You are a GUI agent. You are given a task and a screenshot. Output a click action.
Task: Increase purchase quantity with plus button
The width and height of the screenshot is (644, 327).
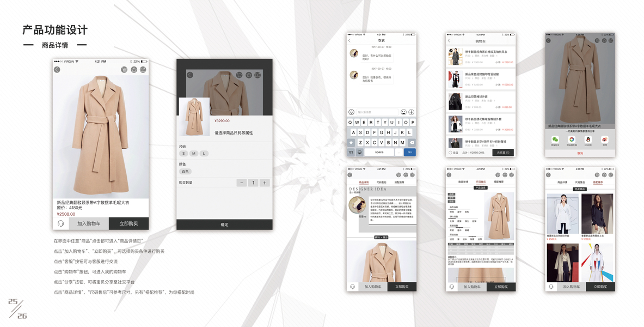265,183
